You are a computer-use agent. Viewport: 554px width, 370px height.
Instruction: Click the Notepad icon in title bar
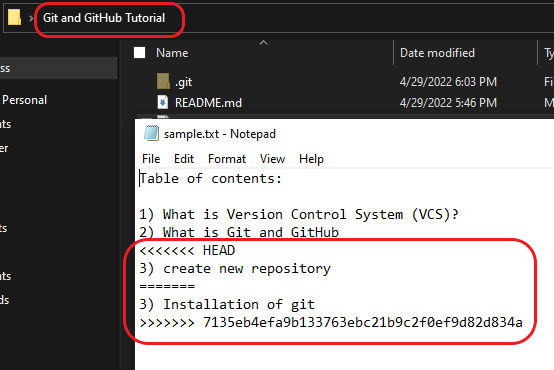click(151, 134)
